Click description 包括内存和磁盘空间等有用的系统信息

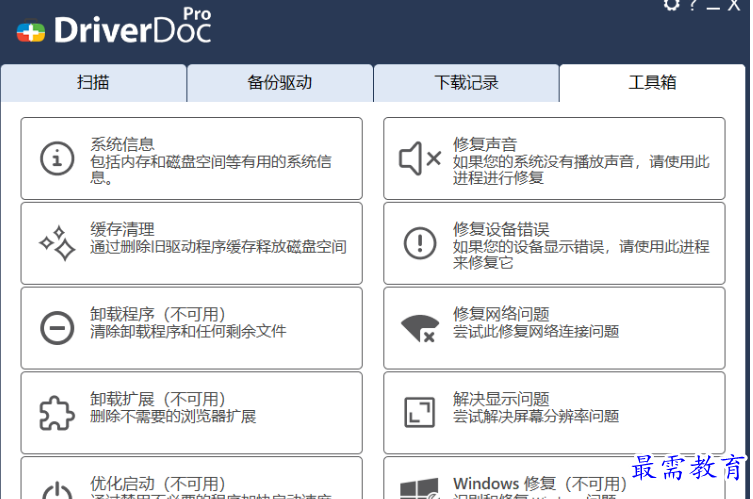[x=211, y=170]
